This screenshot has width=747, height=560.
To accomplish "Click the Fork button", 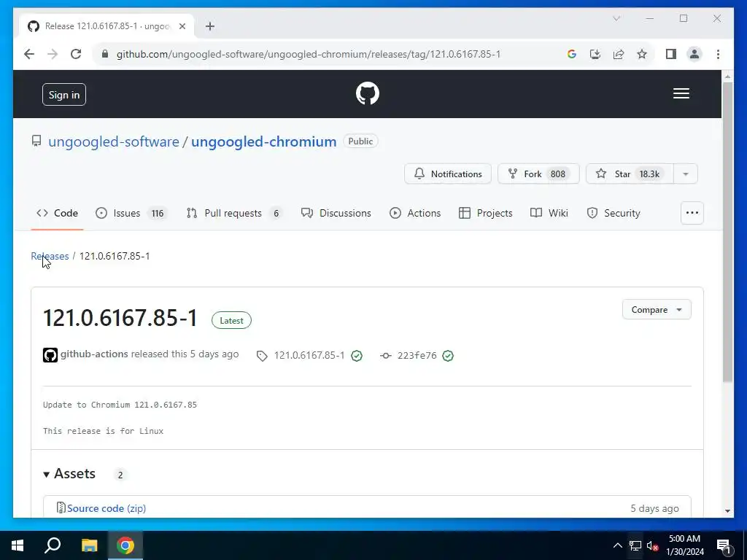I will click(538, 174).
